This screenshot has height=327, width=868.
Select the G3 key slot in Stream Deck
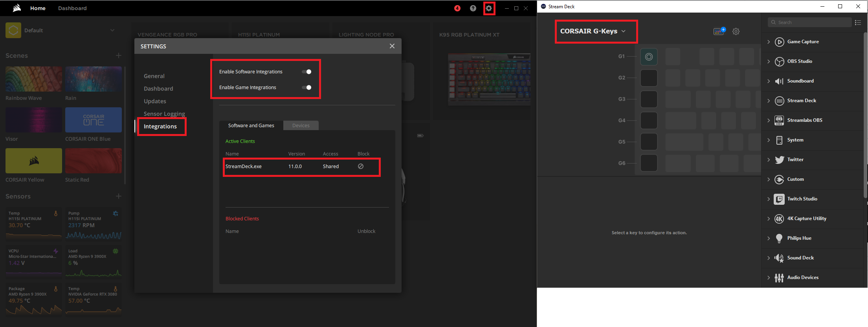pos(649,99)
